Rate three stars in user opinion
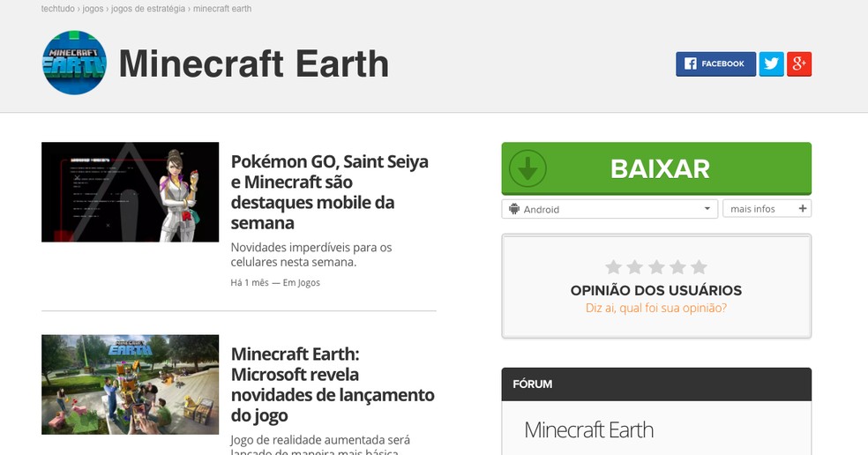868x455 pixels. (x=656, y=267)
